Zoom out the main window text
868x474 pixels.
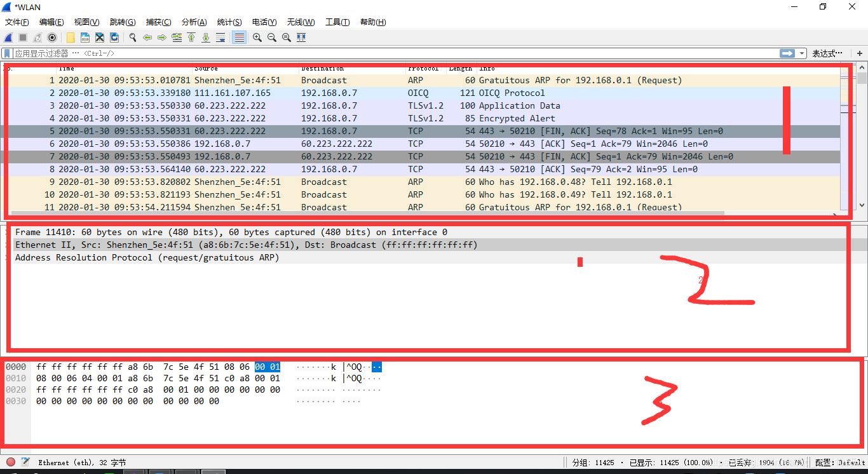pos(272,37)
